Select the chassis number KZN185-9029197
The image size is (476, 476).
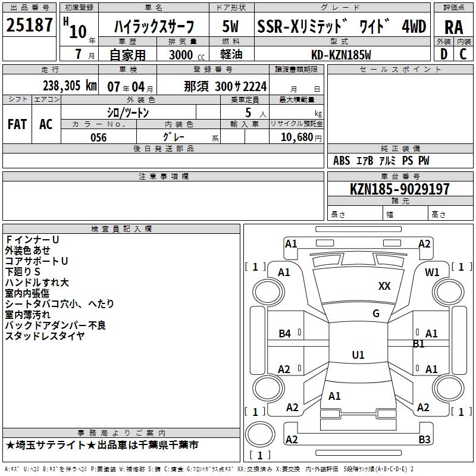[399, 189]
